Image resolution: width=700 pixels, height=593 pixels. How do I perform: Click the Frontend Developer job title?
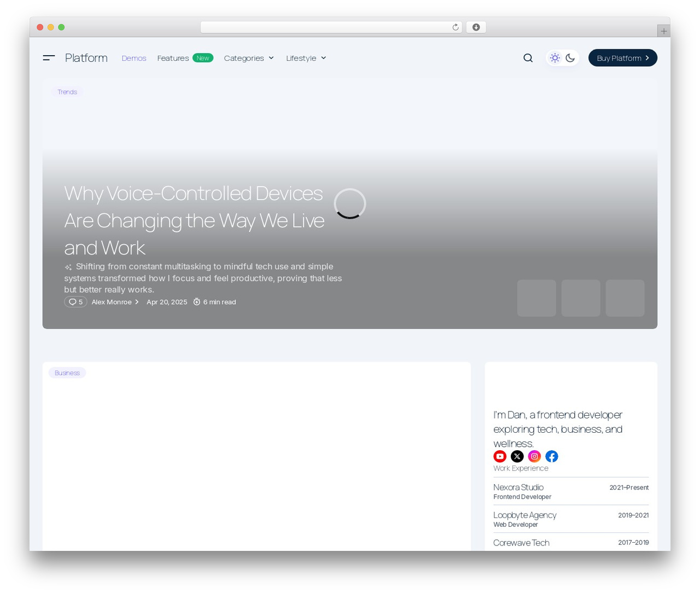tap(522, 497)
